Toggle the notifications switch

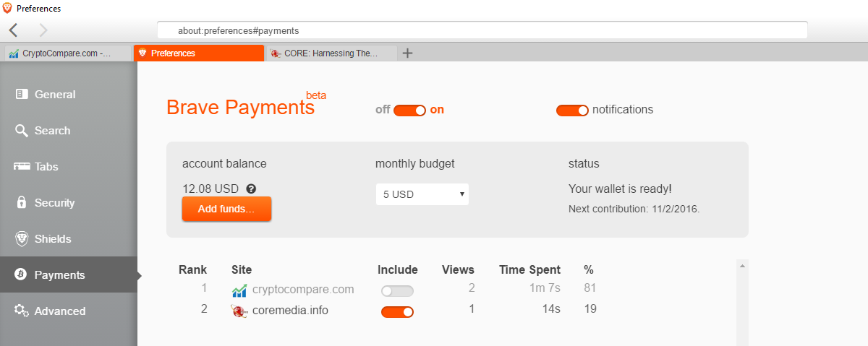572,110
